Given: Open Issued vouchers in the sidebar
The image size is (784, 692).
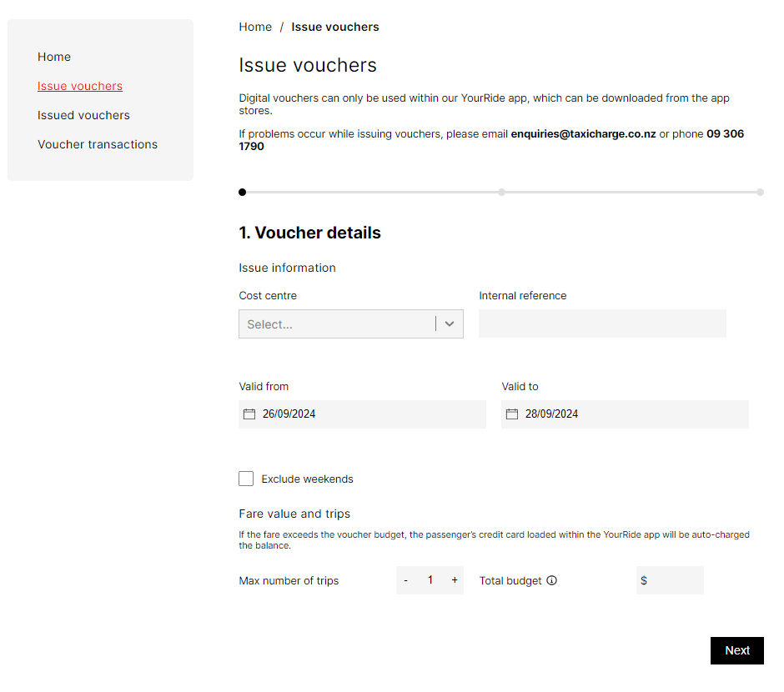Looking at the screenshot, I should [83, 115].
